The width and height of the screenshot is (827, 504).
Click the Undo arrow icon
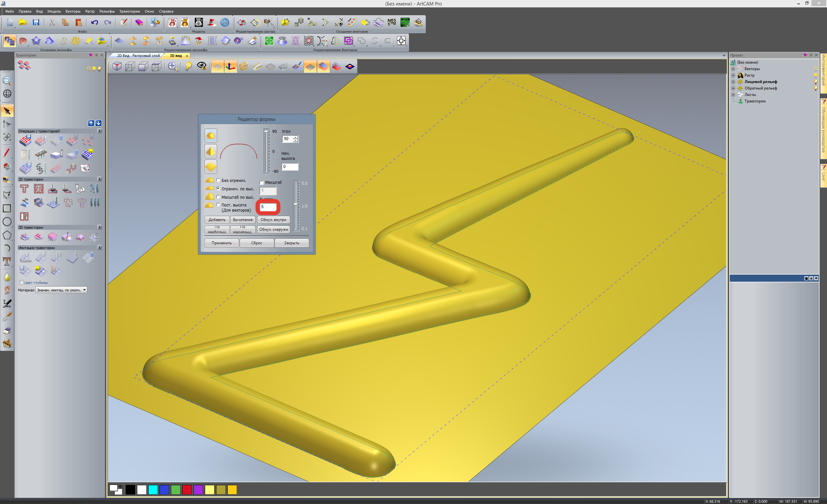pyautogui.click(x=94, y=23)
